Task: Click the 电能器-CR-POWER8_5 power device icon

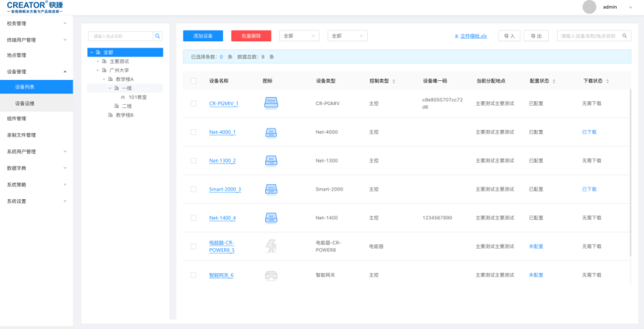Action: [271, 247]
